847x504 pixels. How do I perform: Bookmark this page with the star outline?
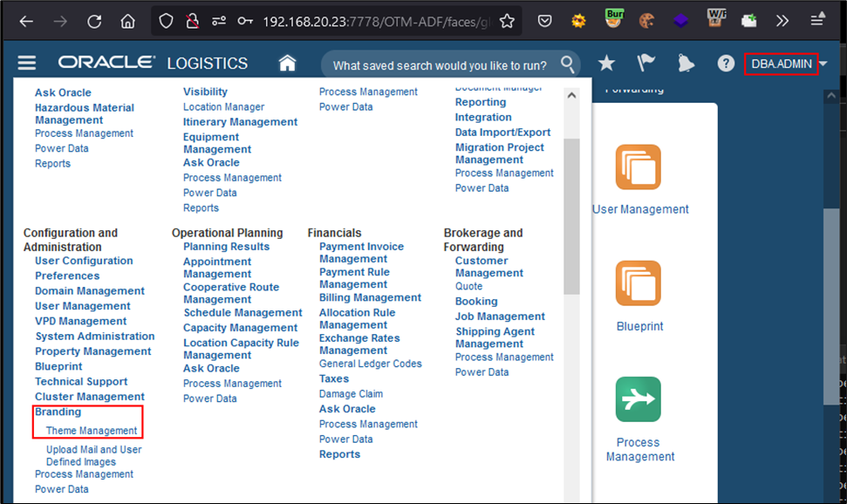[507, 22]
